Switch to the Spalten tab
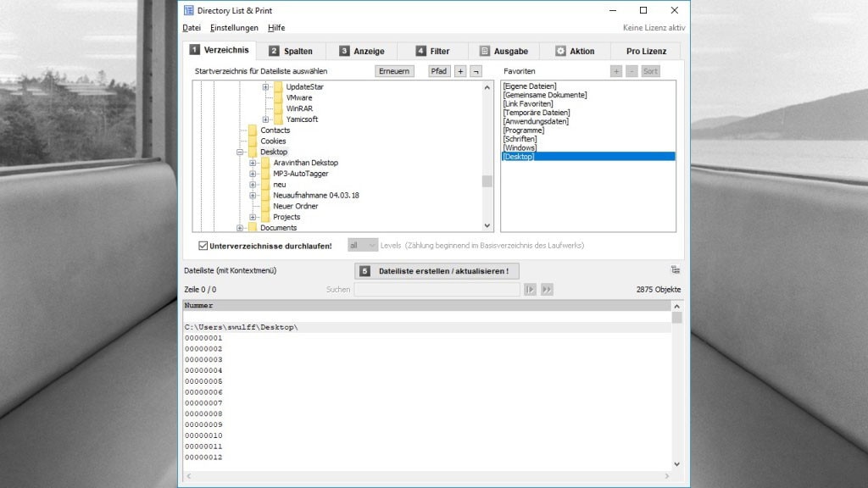 point(291,51)
